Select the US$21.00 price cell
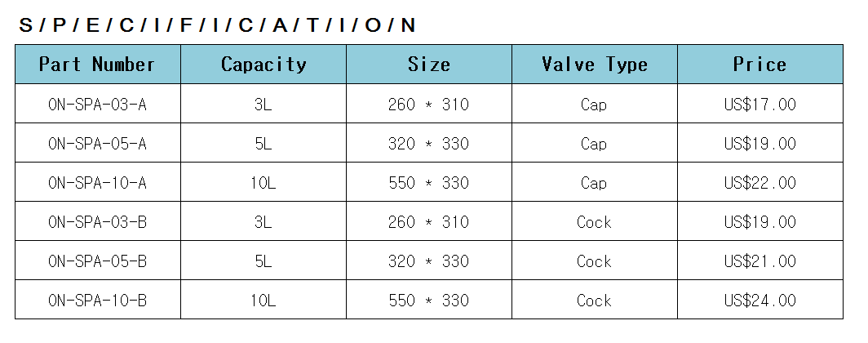Viewport: 868px width, 343px height. pos(759,261)
